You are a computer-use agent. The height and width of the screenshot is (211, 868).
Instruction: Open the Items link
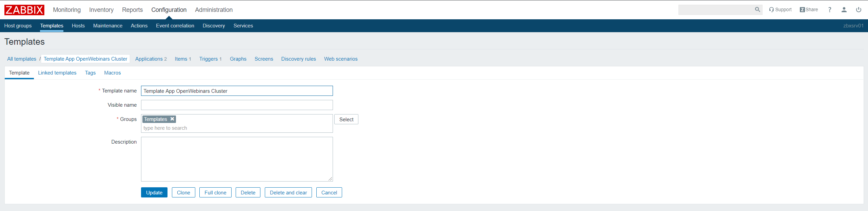181,59
